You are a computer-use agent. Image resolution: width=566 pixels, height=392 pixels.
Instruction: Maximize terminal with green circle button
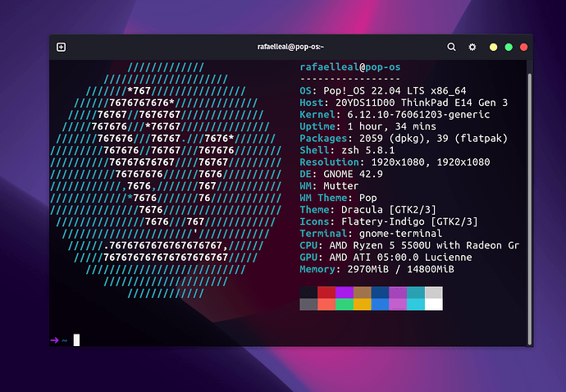(x=509, y=48)
